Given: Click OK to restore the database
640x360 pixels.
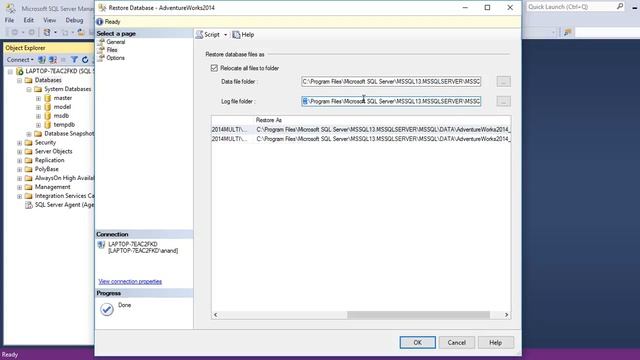Looking at the screenshot, I should click(x=418, y=342).
